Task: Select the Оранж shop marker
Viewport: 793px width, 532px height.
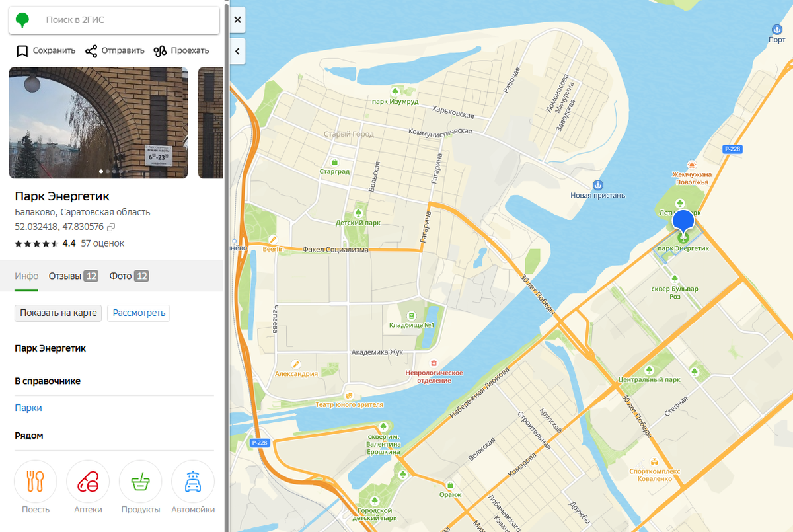Action: (450, 485)
